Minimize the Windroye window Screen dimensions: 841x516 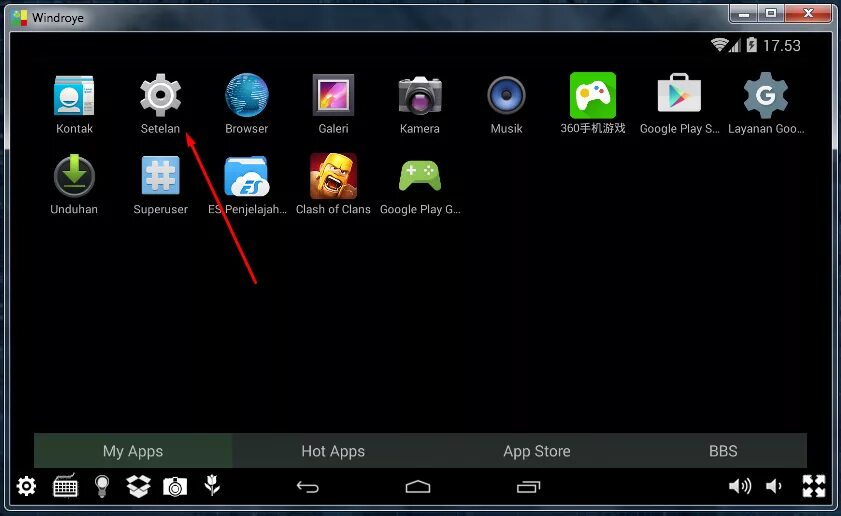pos(744,13)
